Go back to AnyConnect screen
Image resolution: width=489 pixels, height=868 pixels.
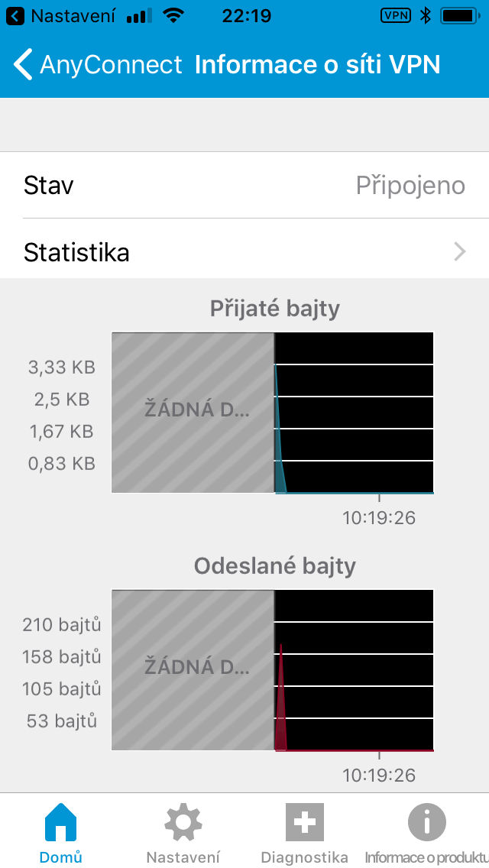tap(111, 65)
